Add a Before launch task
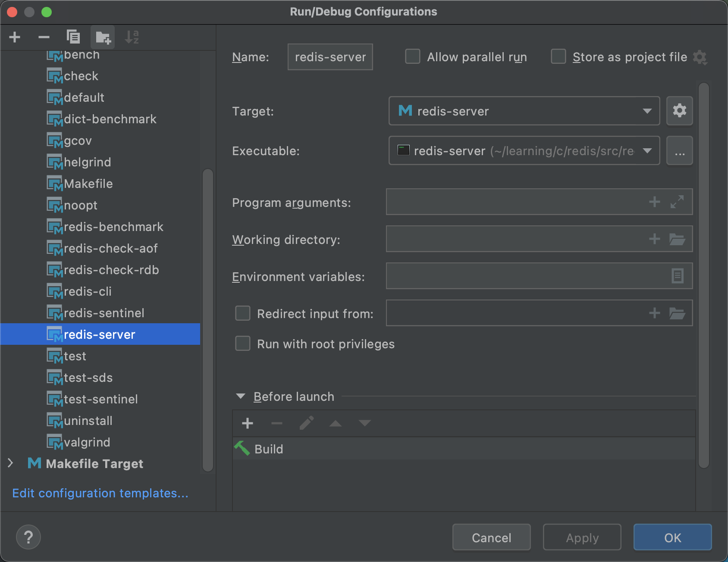Viewport: 728px width, 562px height. pyautogui.click(x=248, y=423)
